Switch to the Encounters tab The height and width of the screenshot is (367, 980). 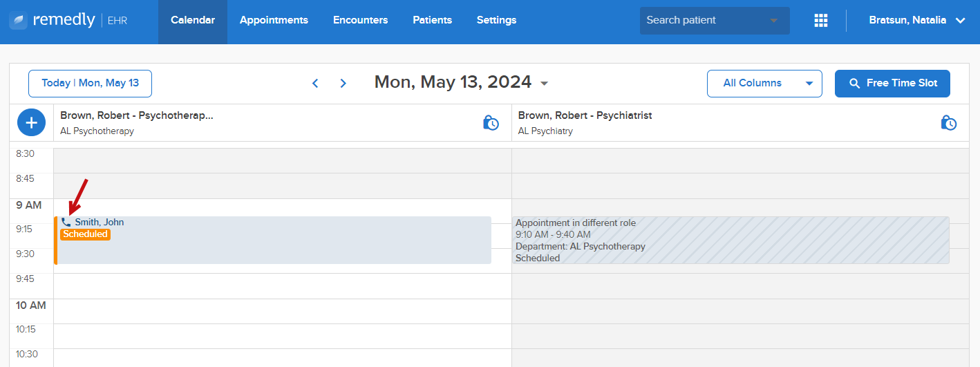[x=361, y=21]
